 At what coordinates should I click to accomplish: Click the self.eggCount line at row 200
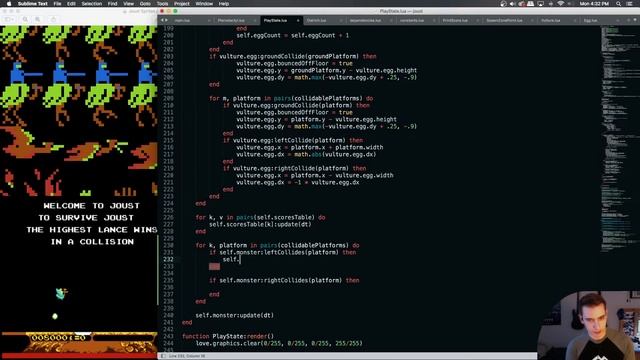293,36
